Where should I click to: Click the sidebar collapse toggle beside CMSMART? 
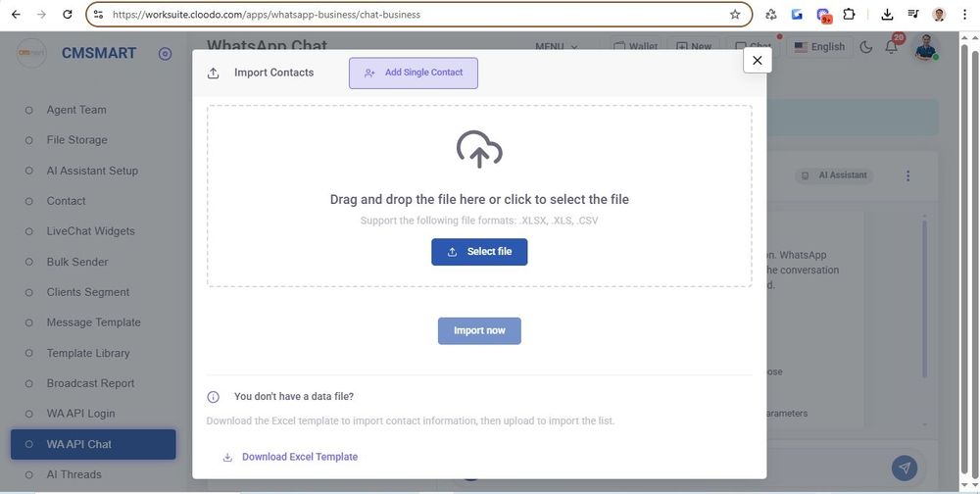tap(165, 54)
